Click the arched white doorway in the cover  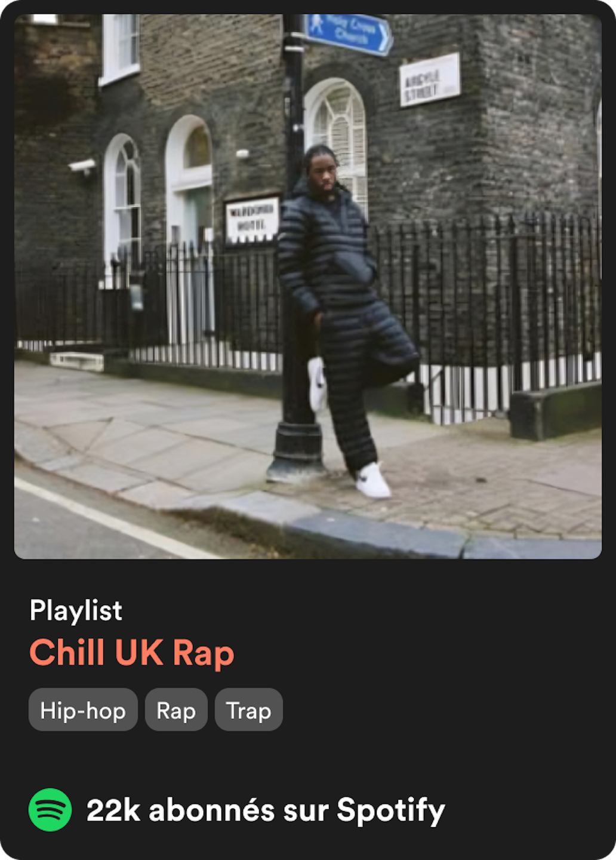[x=189, y=182]
